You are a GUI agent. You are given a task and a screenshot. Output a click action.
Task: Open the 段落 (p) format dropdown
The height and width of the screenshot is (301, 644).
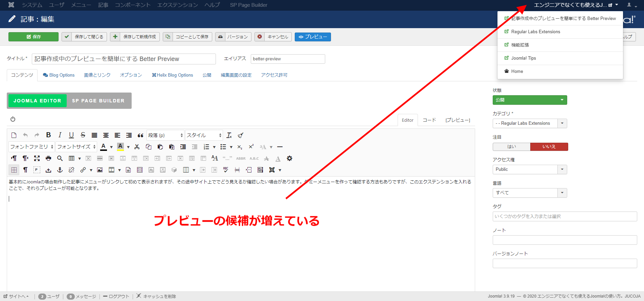pos(165,135)
